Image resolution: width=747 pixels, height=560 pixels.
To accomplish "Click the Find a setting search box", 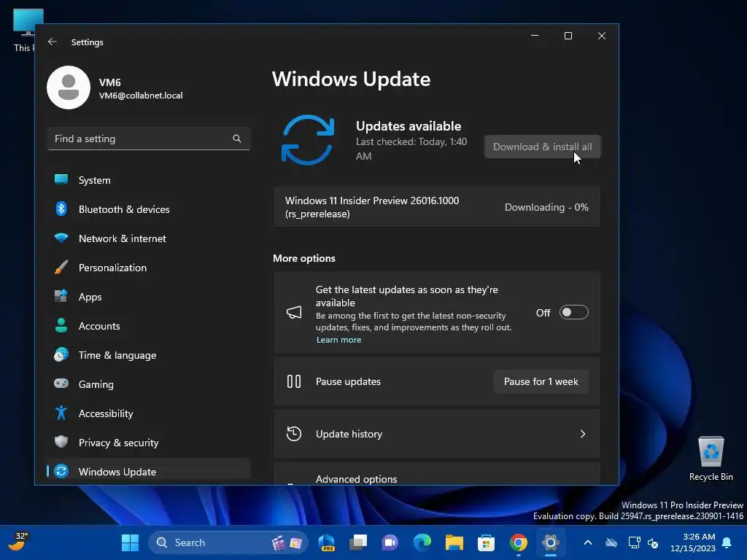I will coord(149,139).
